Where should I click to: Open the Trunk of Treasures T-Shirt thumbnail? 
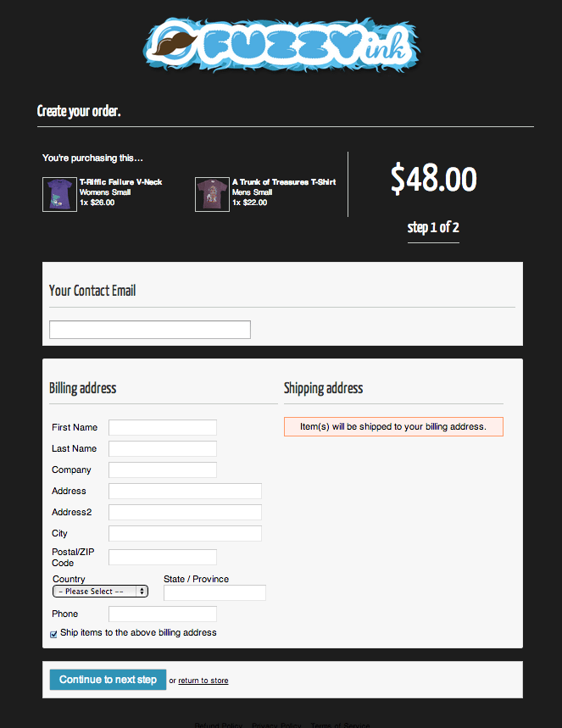(x=212, y=194)
